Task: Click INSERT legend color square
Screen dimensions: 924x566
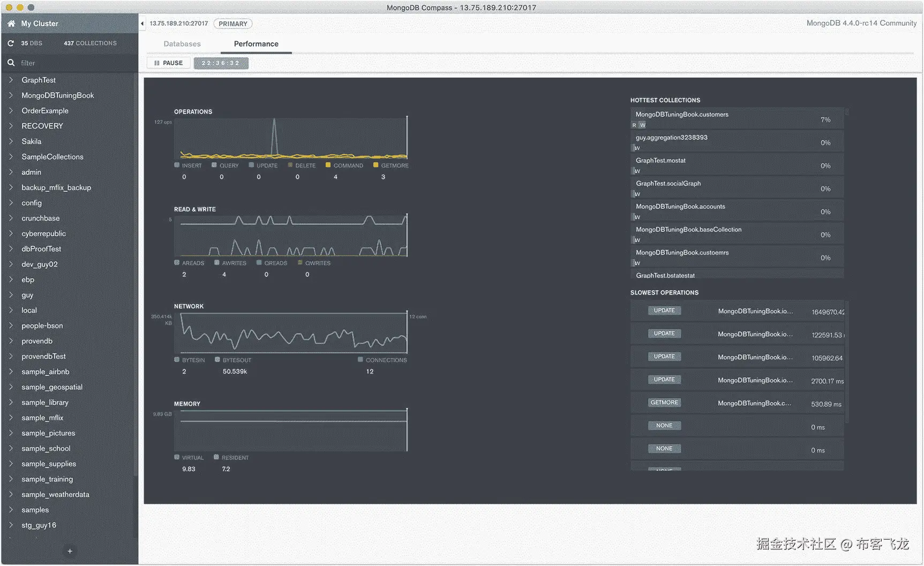Action: pyautogui.click(x=177, y=165)
